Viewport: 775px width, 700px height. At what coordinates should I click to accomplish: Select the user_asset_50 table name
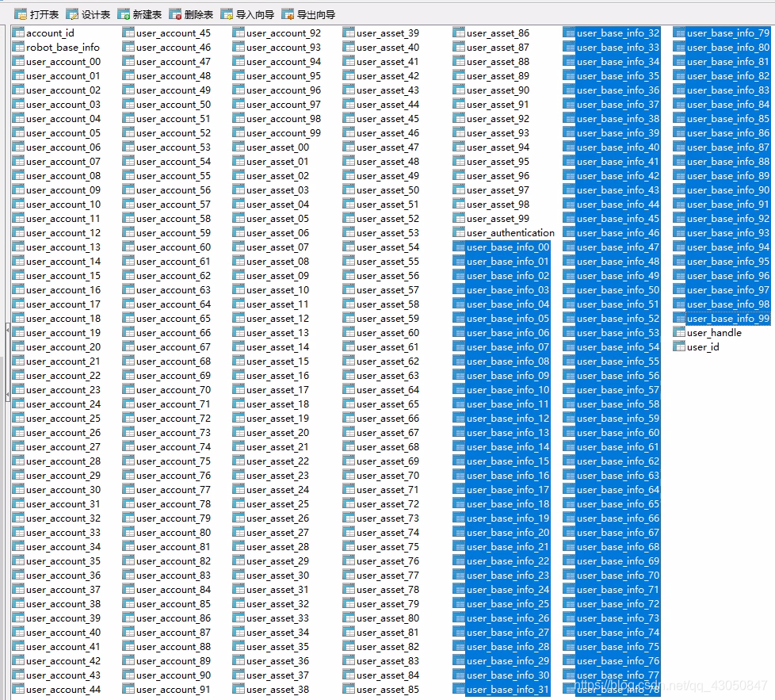point(388,190)
